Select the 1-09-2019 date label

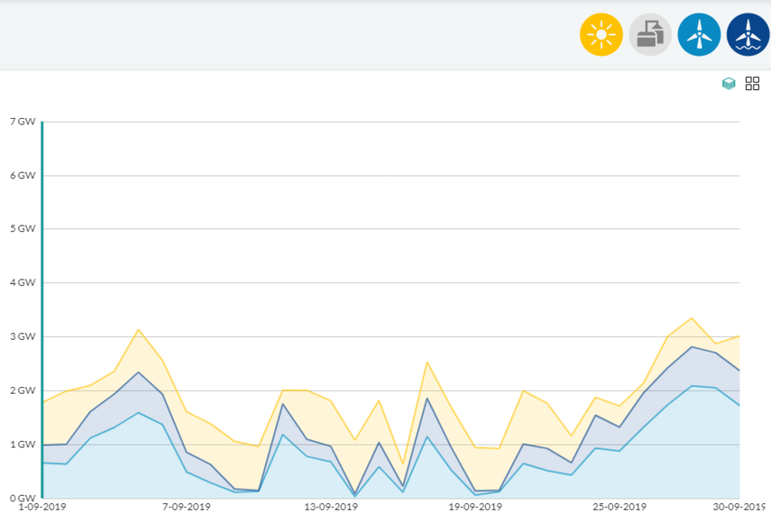point(43,507)
